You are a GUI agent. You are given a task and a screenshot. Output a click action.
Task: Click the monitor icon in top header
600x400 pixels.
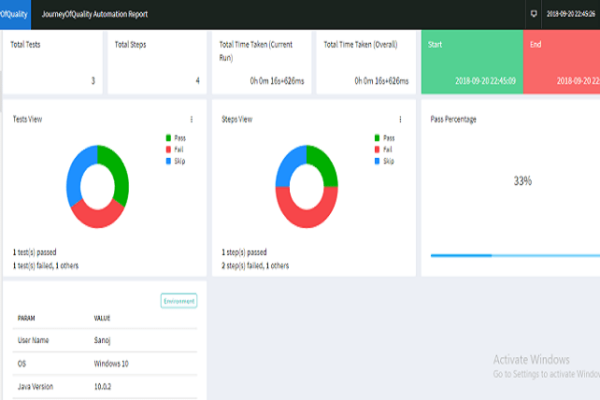(x=534, y=14)
